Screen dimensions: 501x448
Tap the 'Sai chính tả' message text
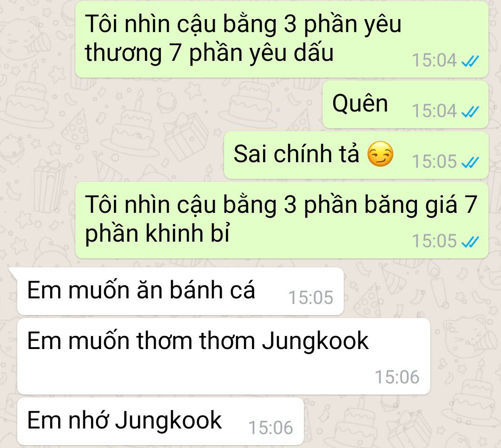coord(297,154)
